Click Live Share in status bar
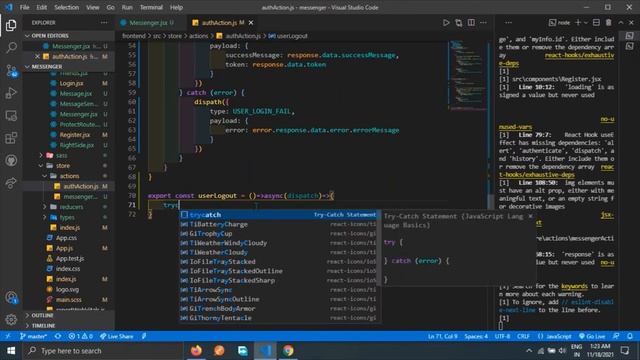Viewport: 640px width, 360px height. tap(117, 336)
